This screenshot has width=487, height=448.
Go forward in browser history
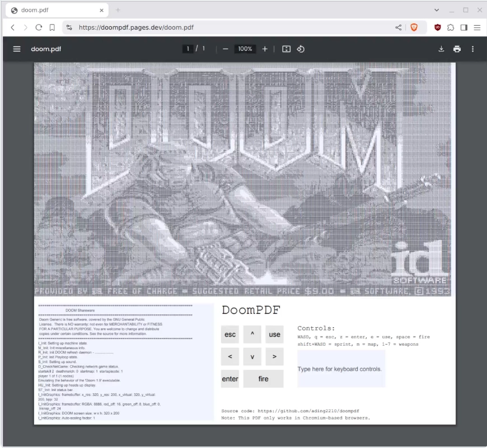point(25,27)
